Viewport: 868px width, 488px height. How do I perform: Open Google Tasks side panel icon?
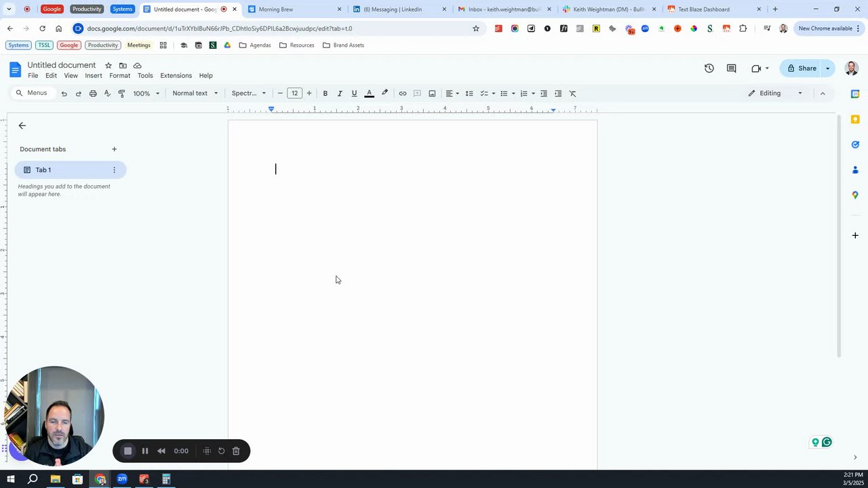855,144
